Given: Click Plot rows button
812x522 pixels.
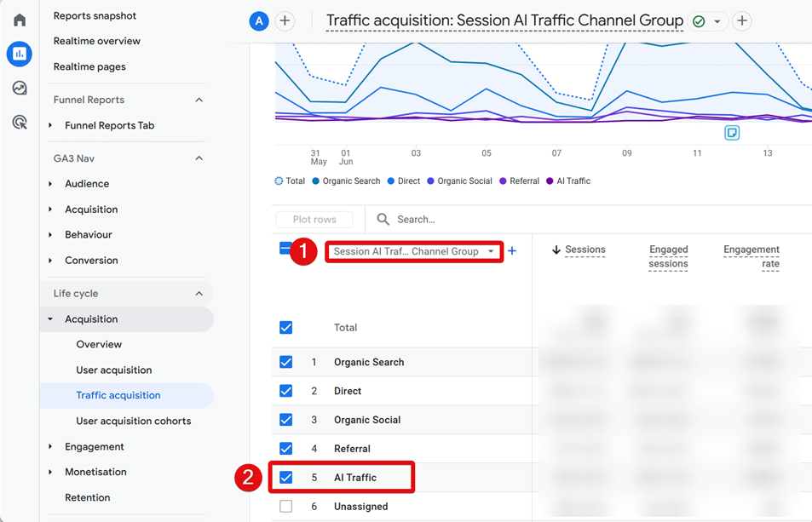Looking at the screenshot, I should click(314, 220).
